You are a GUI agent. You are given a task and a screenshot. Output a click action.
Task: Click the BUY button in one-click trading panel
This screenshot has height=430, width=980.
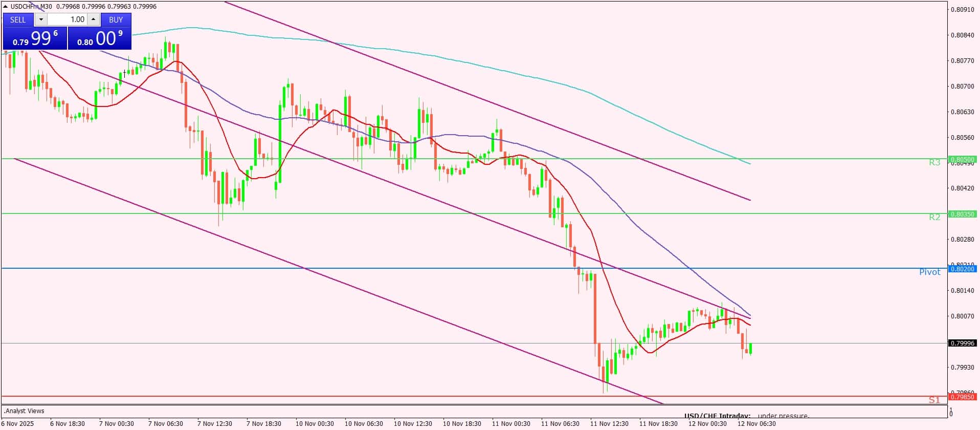(116, 19)
